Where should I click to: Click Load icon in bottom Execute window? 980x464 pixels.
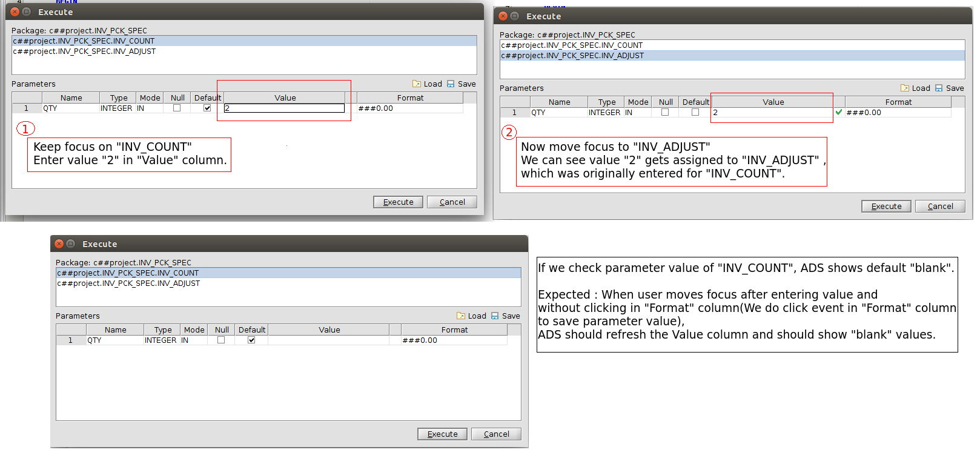point(461,316)
